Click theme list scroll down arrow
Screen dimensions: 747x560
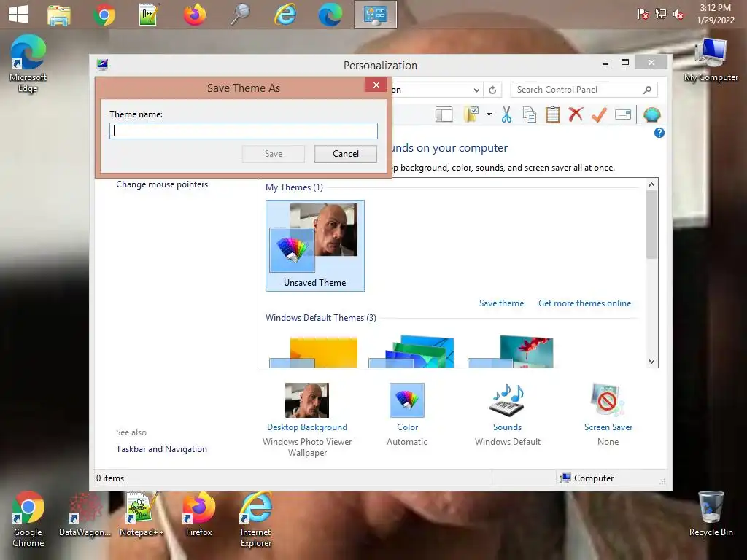(651, 362)
